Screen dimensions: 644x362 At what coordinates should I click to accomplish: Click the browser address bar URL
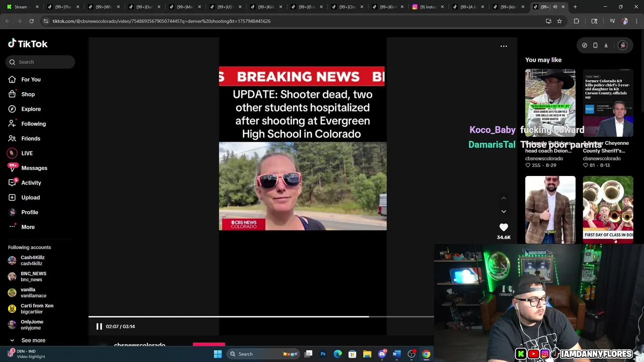click(x=162, y=21)
